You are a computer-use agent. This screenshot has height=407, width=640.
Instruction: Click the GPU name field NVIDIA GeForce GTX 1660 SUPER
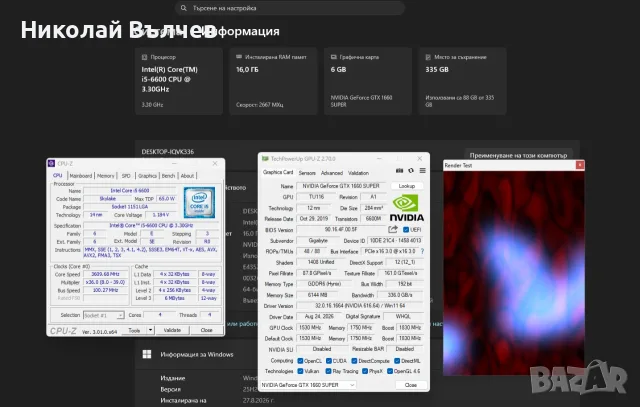341,186
